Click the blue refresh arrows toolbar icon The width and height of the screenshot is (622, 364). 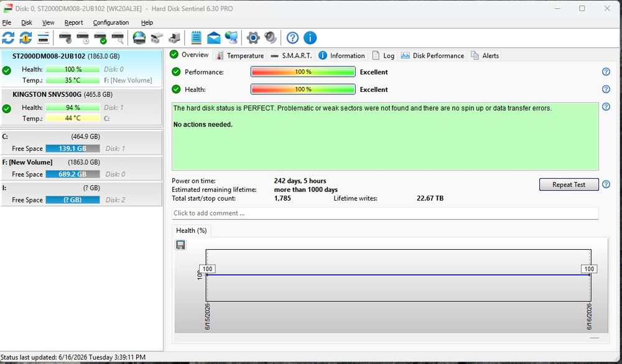point(8,38)
